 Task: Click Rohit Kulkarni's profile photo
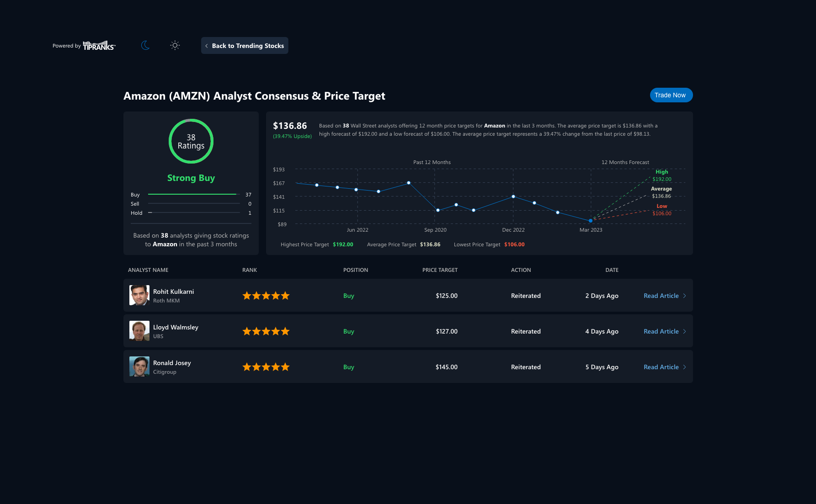(x=139, y=295)
